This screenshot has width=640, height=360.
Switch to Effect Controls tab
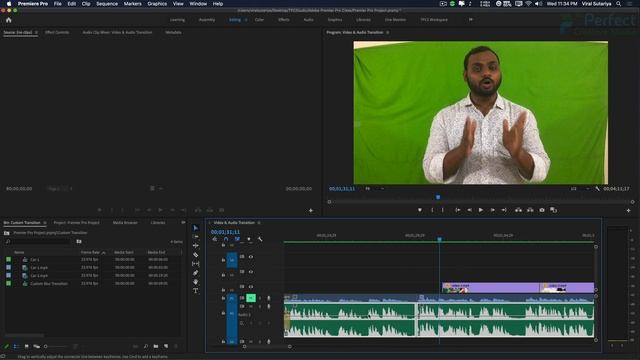coord(57,32)
